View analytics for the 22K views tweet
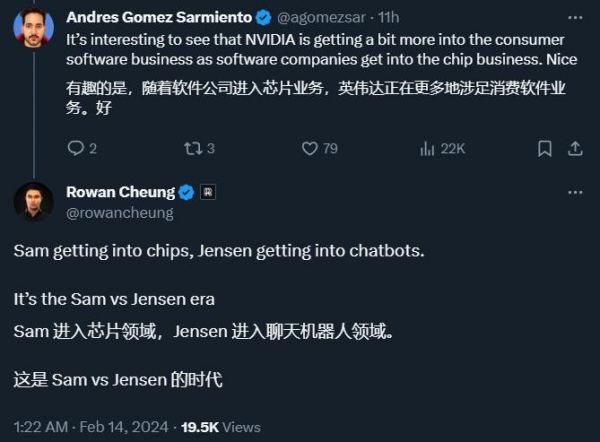The width and height of the screenshot is (600, 442). pos(429,149)
